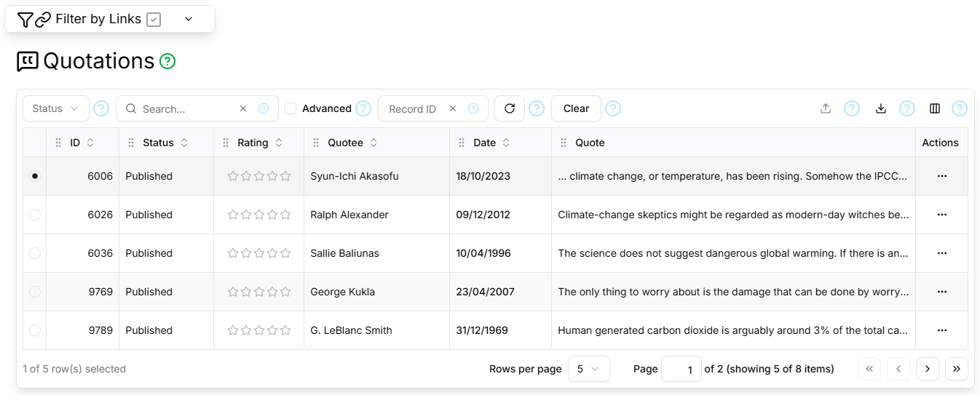Go to the next page
The height and width of the screenshot is (395, 980).
(x=928, y=369)
